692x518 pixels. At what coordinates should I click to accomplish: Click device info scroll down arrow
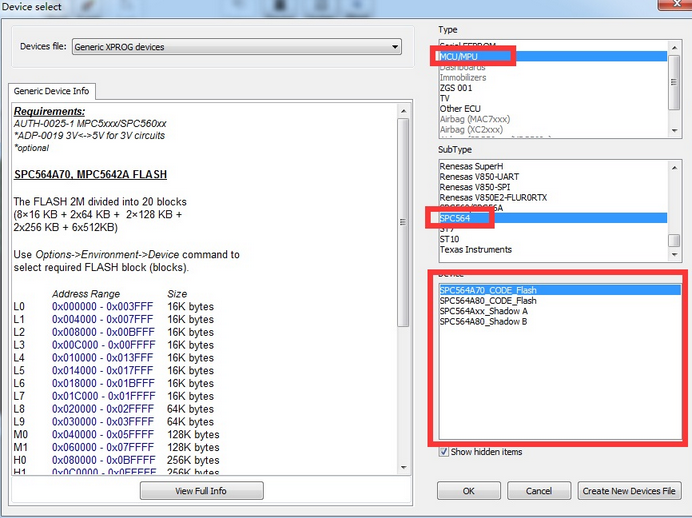click(403, 467)
